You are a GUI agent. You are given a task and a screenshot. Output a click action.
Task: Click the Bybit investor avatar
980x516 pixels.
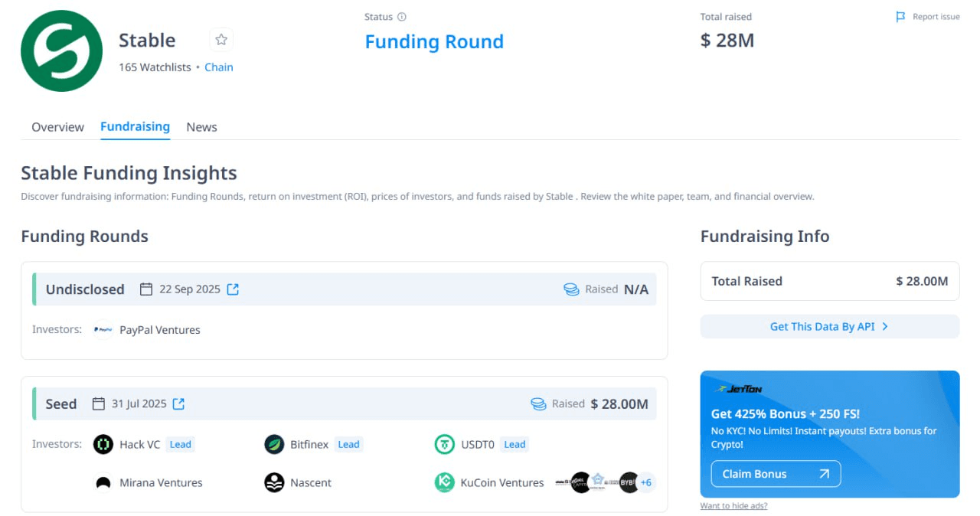pyautogui.click(x=629, y=482)
